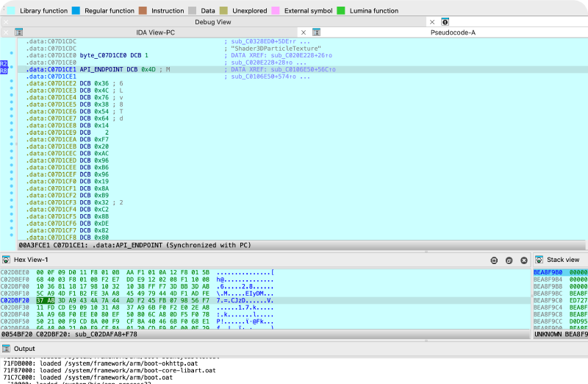Select highlighted byte 37 in Hex View
Image resolution: width=588 pixels, height=384 pixels.
click(40, 300)
